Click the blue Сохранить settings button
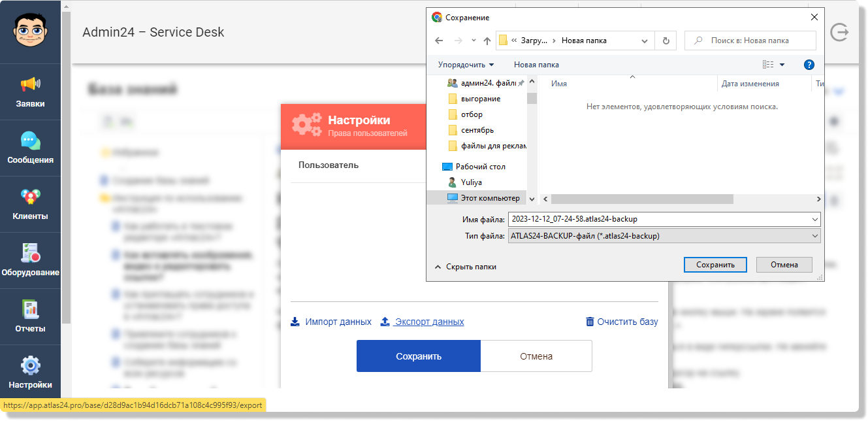 pyautogui.click(x=419, y=356)
